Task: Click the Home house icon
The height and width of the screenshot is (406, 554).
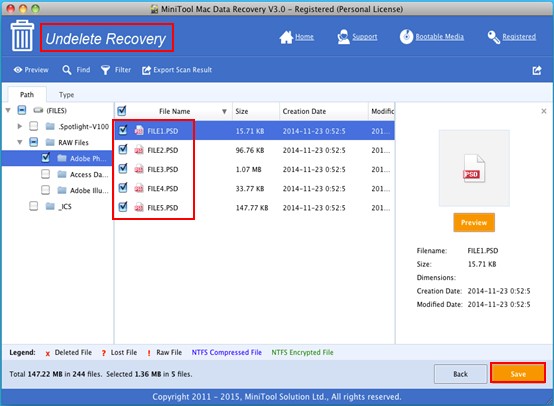Action: tap(286, 37)
